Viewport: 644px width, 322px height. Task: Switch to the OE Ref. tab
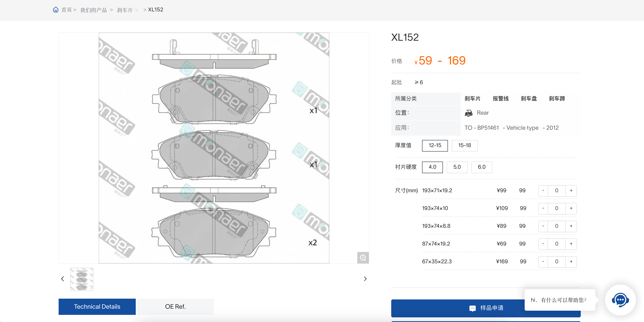click(x=175, y=307)
